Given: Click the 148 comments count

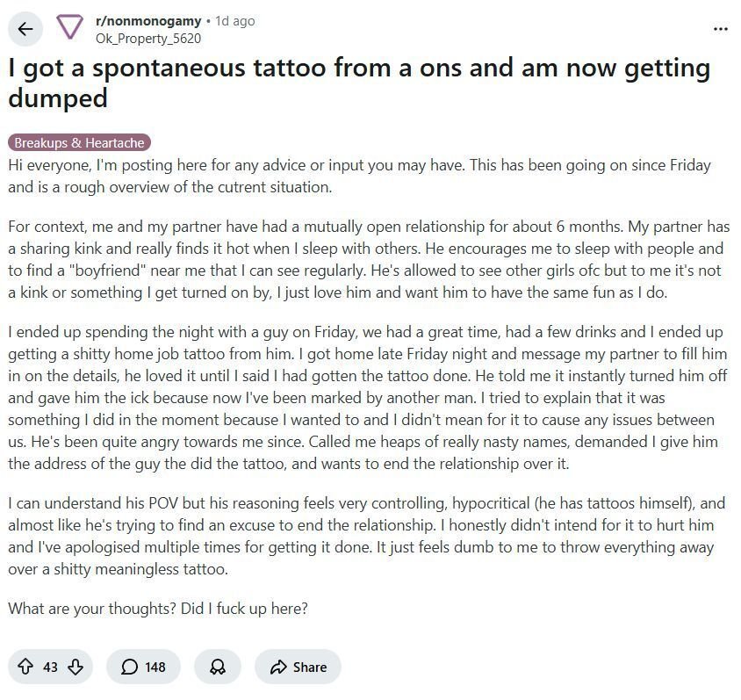Looking at the screenshot, I should (x=155, y=668).
